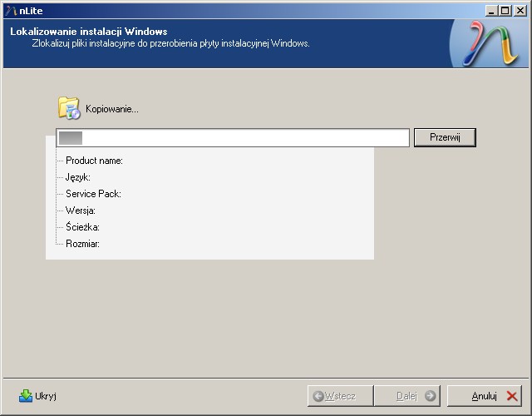This screenshot has width=532, height=416.
Task: Click the Ukryj hide button
Action: (37, 396)
